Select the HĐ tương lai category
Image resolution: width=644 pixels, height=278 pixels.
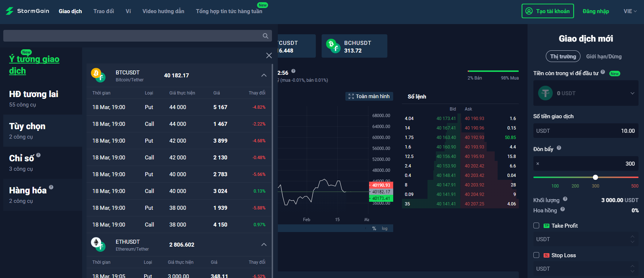43,99
